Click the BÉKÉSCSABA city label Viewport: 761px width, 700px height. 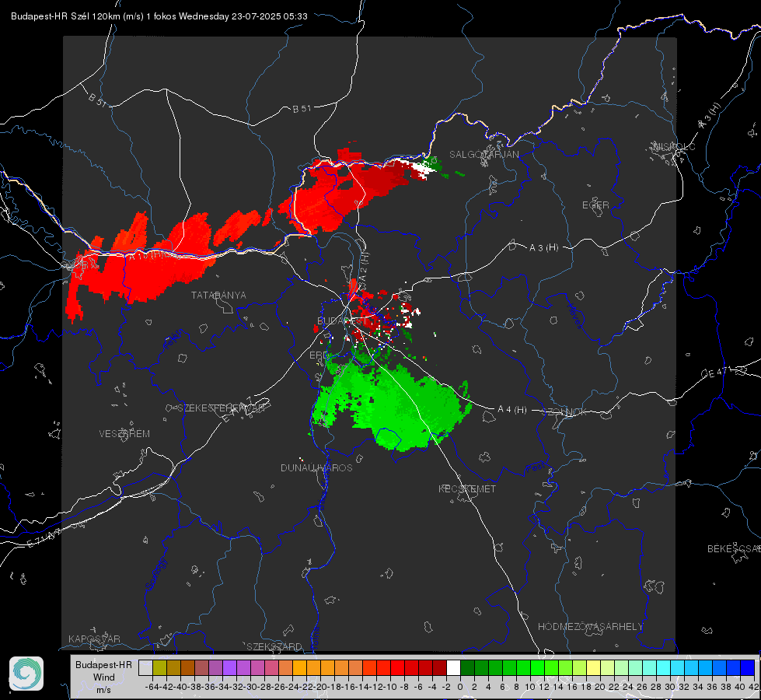734,549
